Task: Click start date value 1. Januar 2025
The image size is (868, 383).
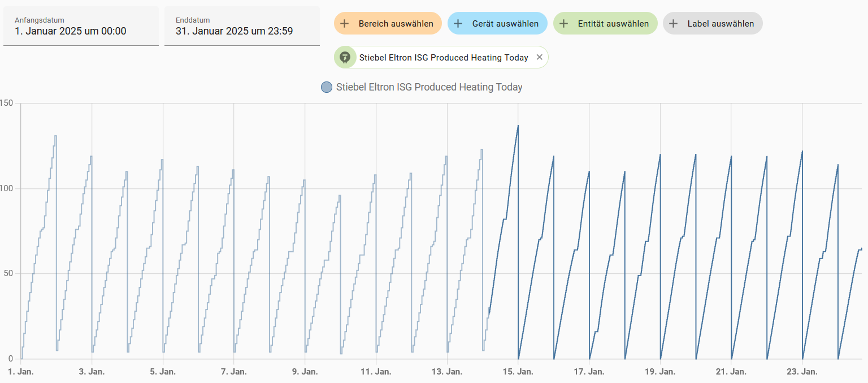Action: click(x=71, y=31)
